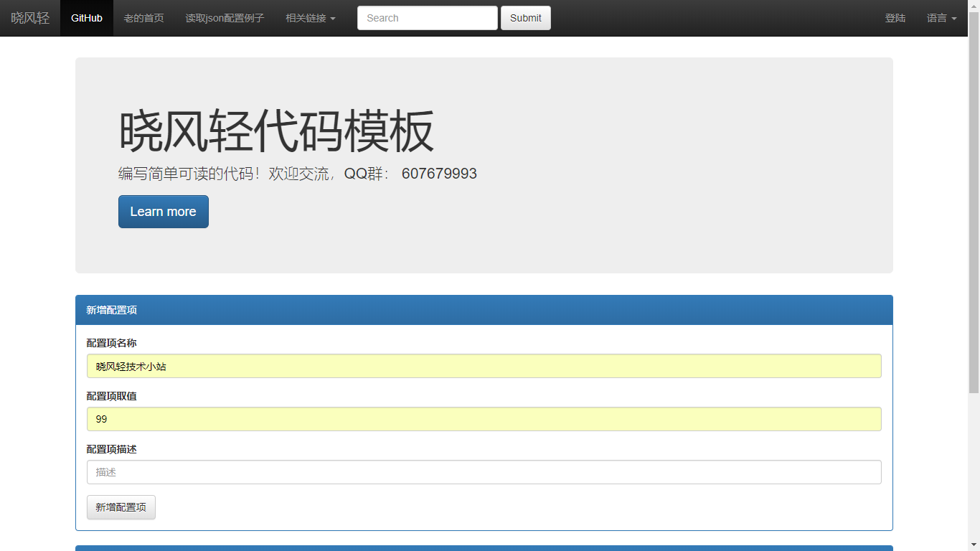Click the scrollbar down arrow
The height and width of the screenshot is (551, 980).
point(974,545)
